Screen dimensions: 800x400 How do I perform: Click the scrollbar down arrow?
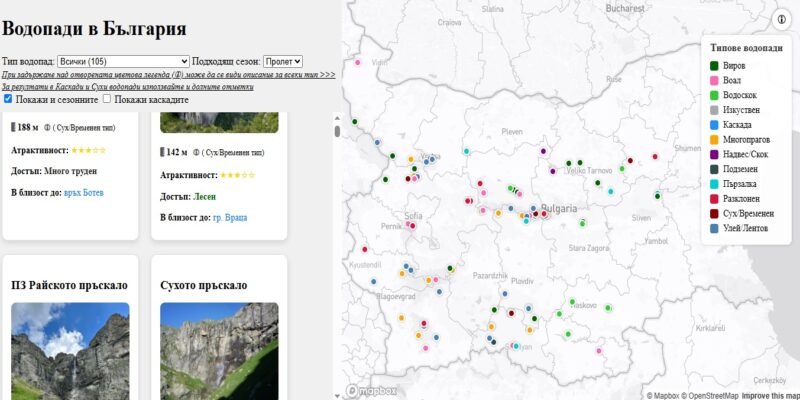click(337, 395)
